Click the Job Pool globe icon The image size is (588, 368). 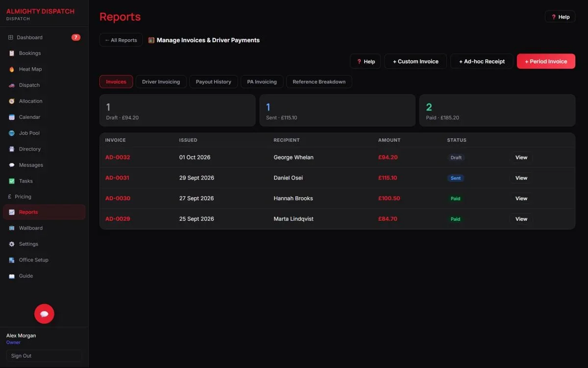12,133
